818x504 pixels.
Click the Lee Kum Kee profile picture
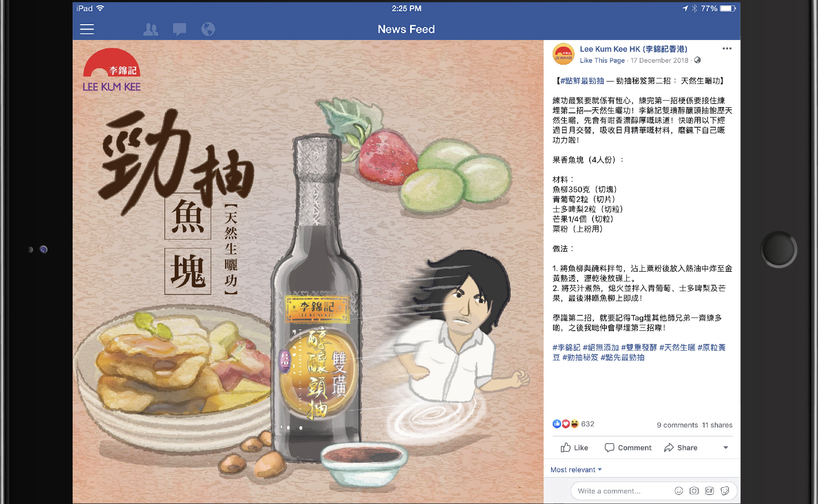(x=564, y=54)
